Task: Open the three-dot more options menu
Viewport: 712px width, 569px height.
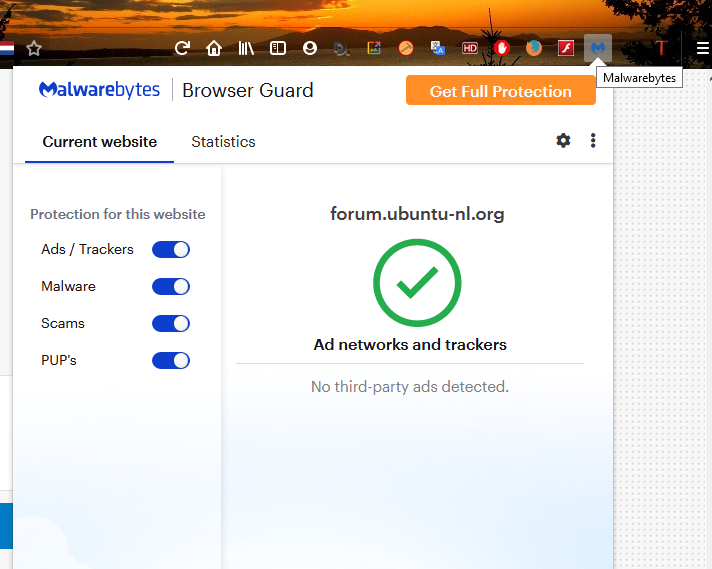Action: (593, 141)
